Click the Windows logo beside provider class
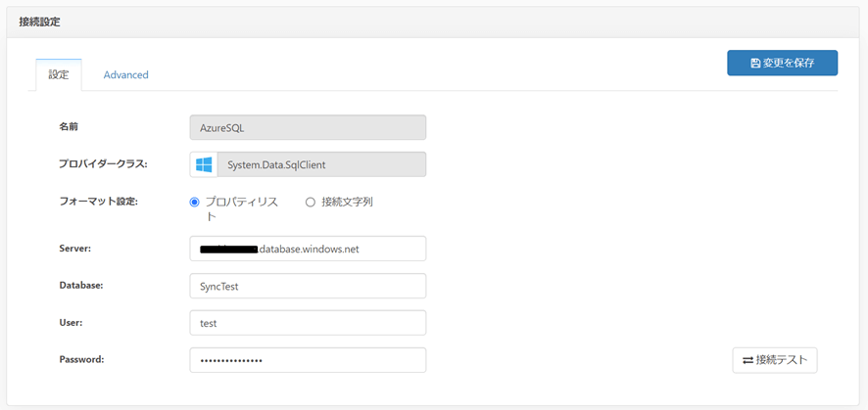This screenshot has height=410, width=868. pyautogui.click(x=204, y=164)
